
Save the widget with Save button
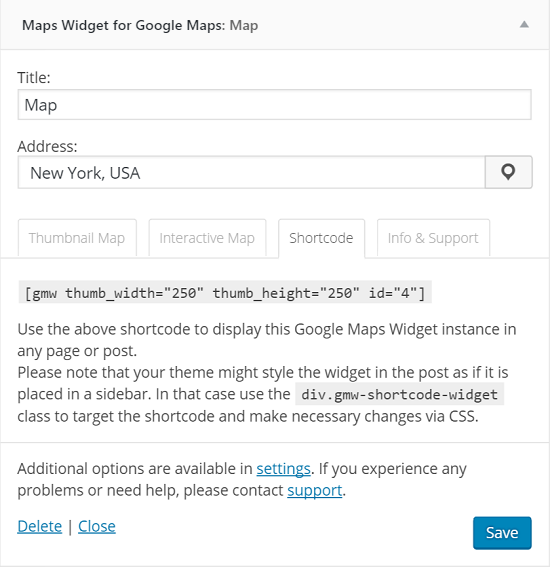point(502,533)
